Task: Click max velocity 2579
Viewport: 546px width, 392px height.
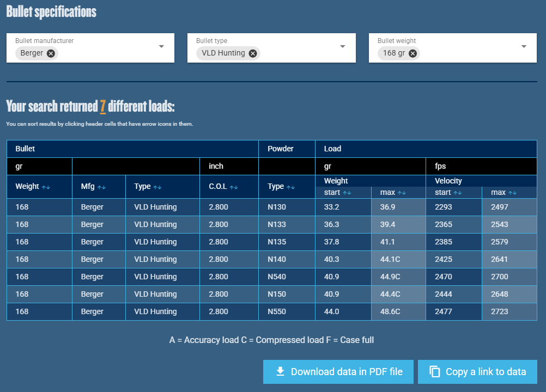Action: [x=499, y=242]
